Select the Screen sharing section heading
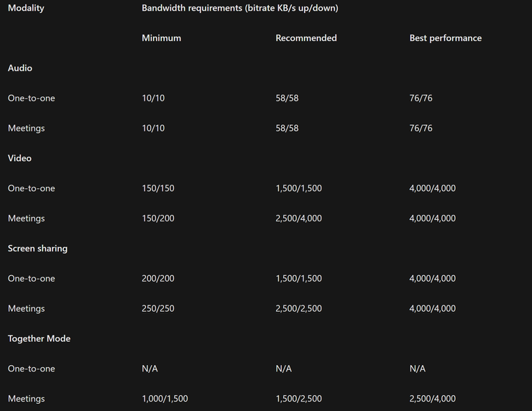The width and height of the screenshot is (532, 411). pos(37,249)
